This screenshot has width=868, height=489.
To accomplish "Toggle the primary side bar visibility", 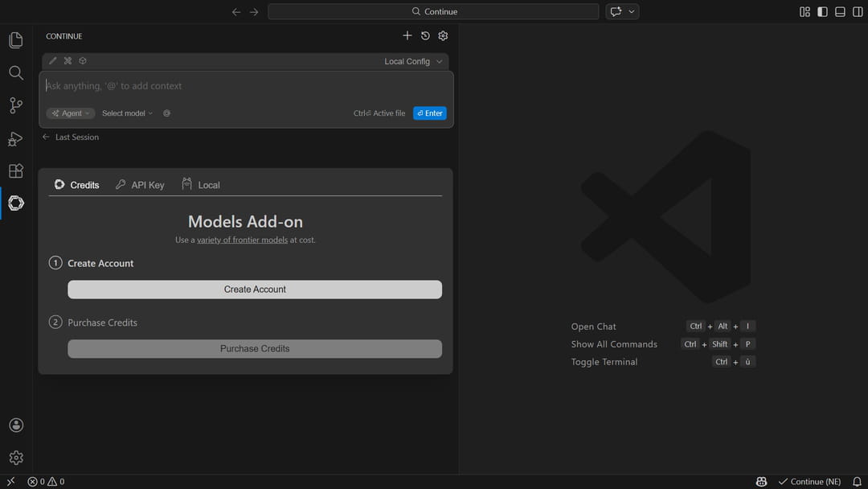I will [822, 12].
